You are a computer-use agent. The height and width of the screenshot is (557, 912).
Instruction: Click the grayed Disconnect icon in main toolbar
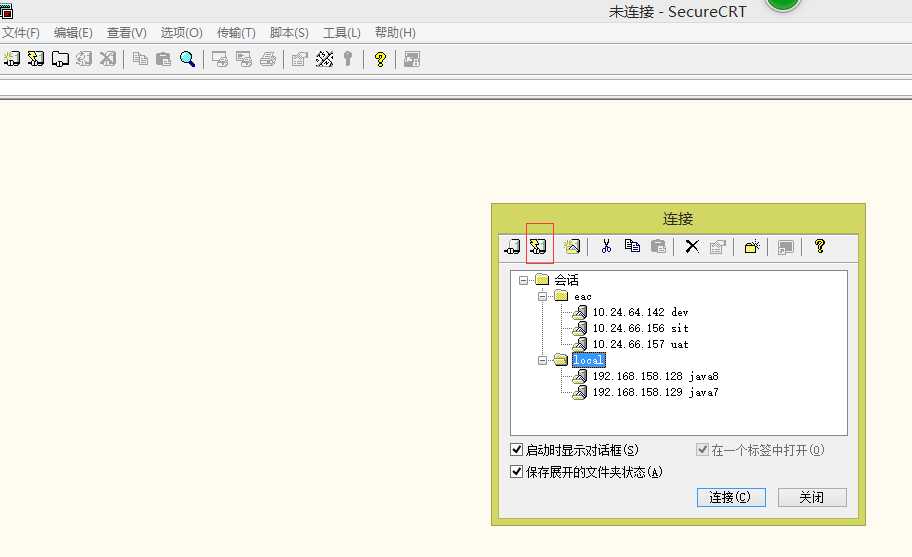(x=108, y=59)
